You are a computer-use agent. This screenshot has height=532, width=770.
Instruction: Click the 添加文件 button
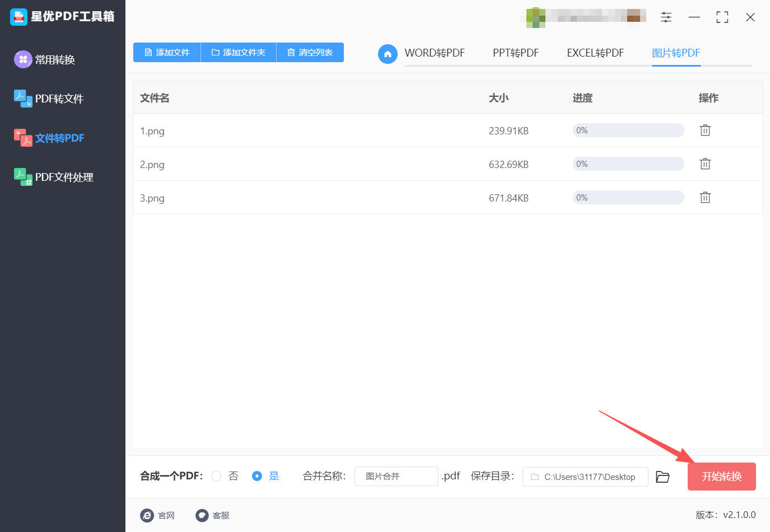click(x=167, y=53)
